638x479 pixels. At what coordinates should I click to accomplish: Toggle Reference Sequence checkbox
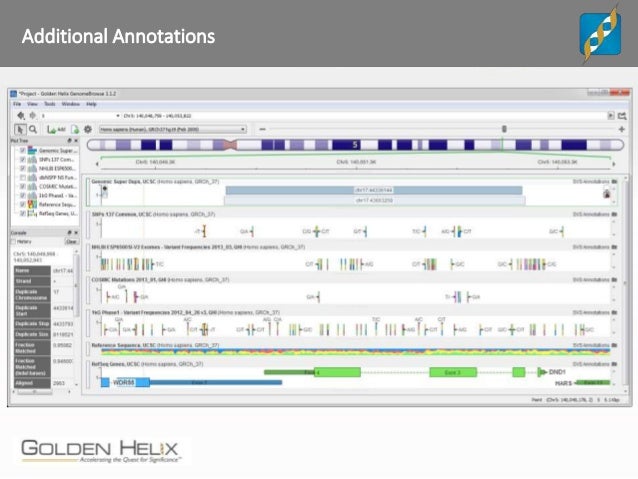[x=23, y=204]
